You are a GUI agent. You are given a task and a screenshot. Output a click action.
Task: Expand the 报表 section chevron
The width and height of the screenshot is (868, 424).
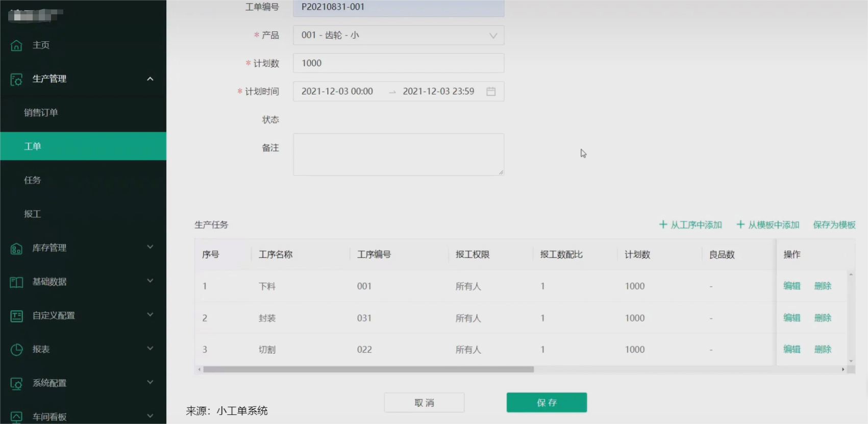click(x=150, y=349)
